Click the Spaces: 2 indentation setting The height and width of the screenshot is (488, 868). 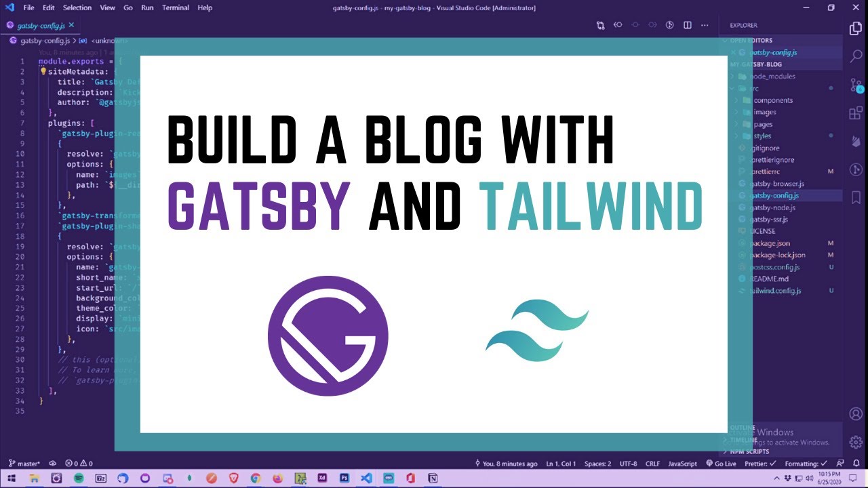[597, 464]
